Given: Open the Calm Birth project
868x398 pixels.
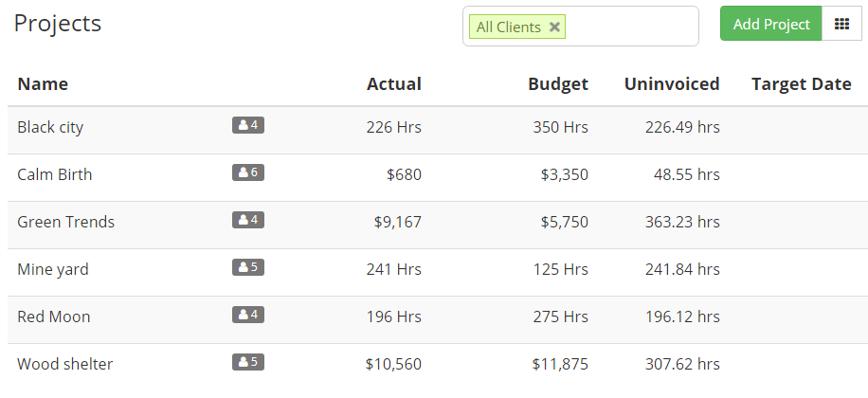Looking at the screenshot, I should pyautogui.click(x=55, y=174).
